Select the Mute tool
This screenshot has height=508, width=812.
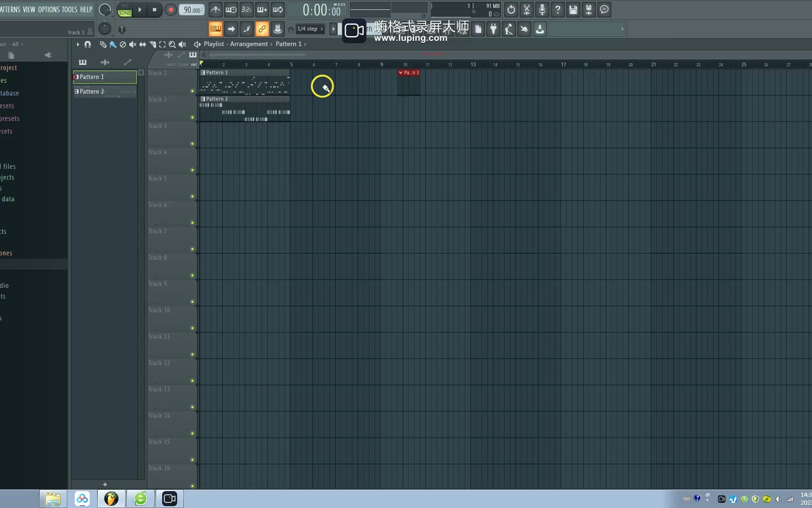point(133,44)
